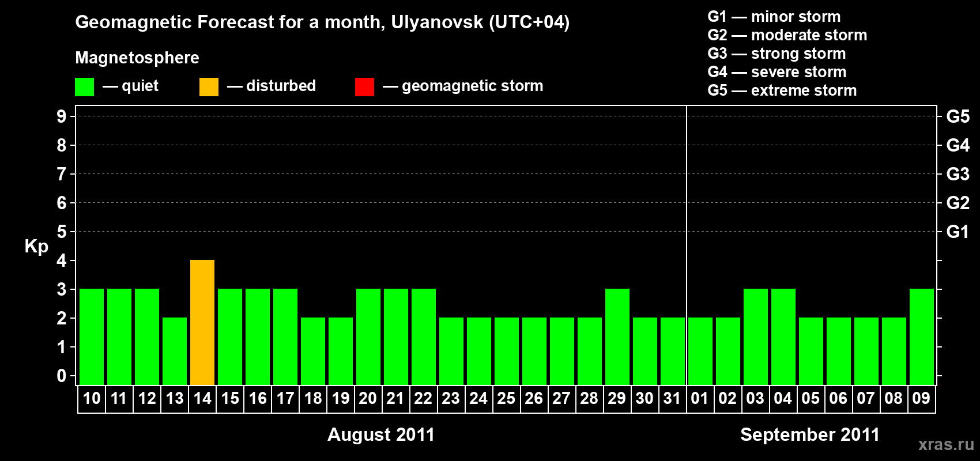Click the Magnetosphere heading

[137, 58]
